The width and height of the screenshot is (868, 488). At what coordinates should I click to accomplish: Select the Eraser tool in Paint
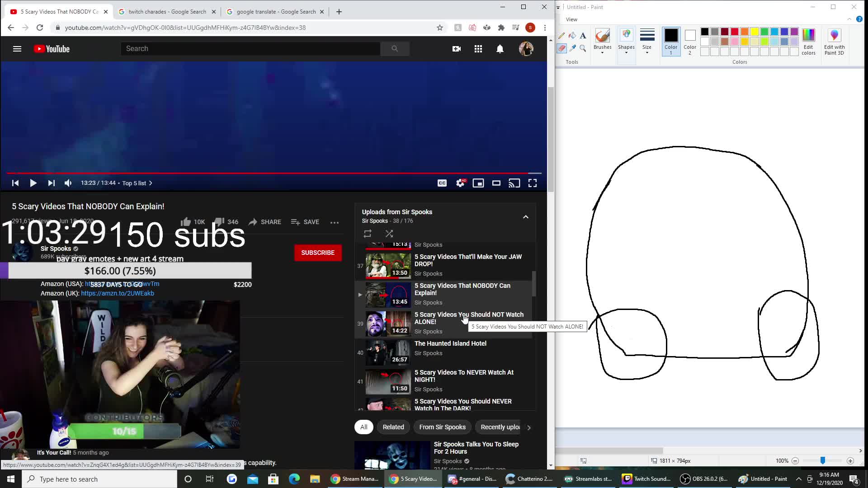561,48
